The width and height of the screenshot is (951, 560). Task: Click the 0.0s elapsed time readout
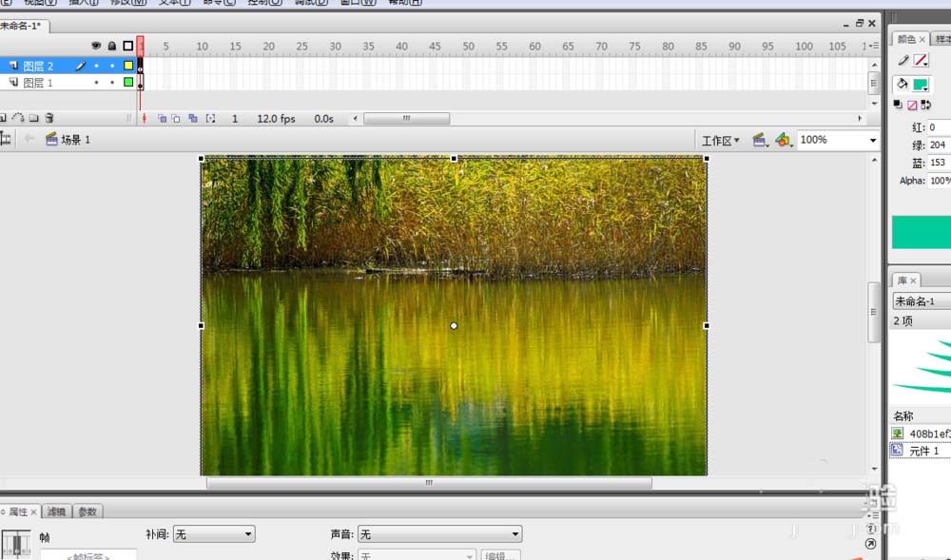click(x=324, y=119)
